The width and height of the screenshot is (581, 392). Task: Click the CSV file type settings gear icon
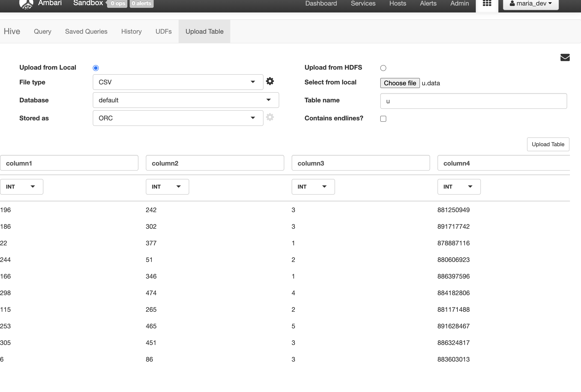coord(270,81)
